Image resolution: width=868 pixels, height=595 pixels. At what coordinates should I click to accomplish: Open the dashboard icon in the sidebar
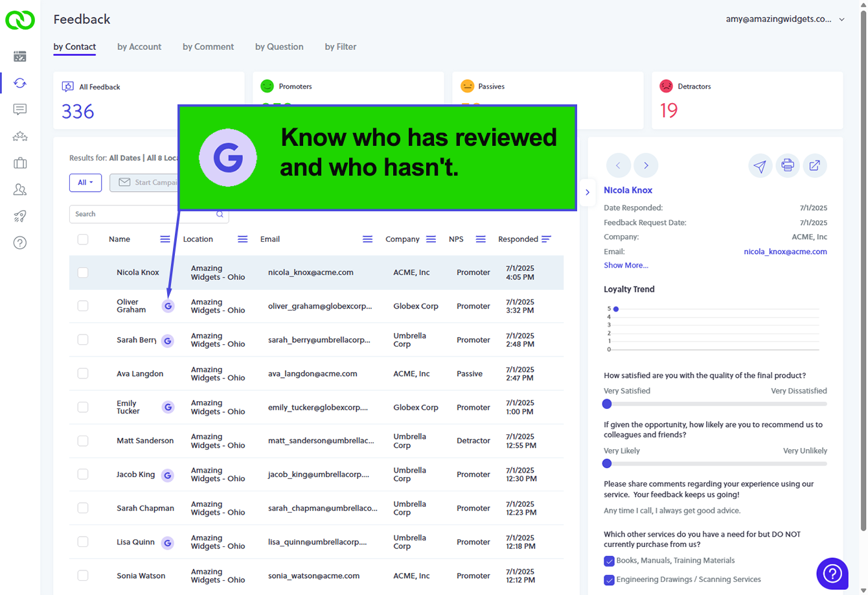tap(20, 56)
